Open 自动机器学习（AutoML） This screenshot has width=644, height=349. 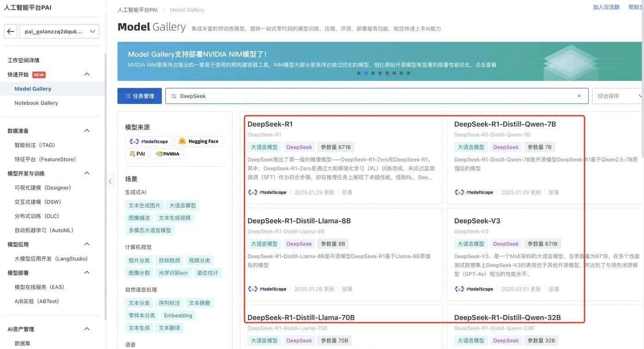(x=44, y=230)
